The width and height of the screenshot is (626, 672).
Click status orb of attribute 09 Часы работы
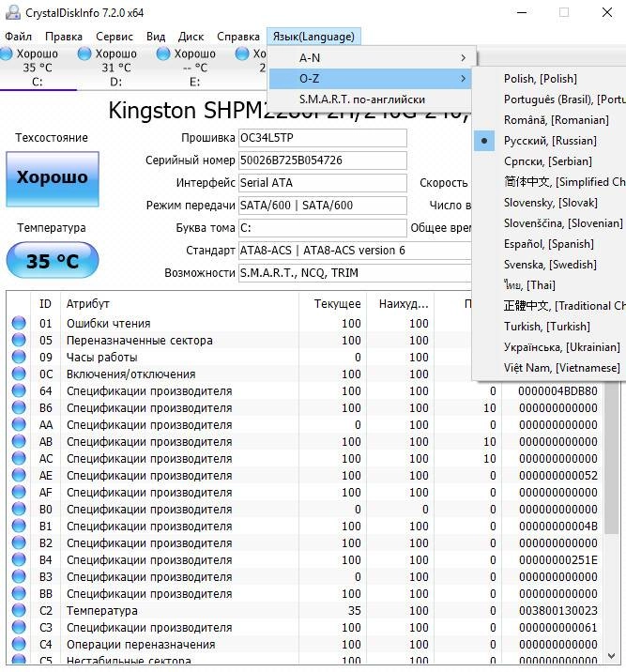[19, 357]
